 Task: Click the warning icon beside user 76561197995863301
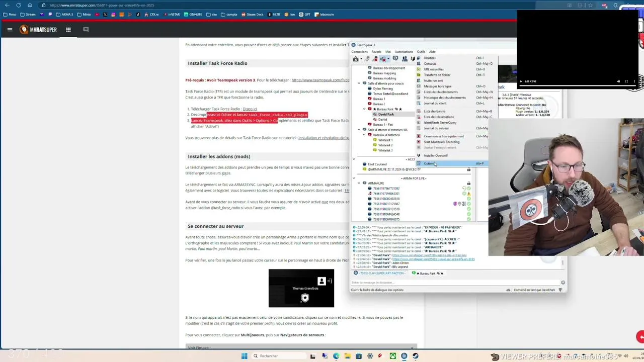click(x=468, y=194)
